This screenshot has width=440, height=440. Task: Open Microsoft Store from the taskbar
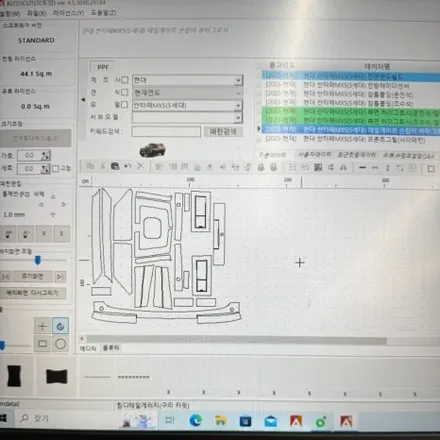click(245, 421)
